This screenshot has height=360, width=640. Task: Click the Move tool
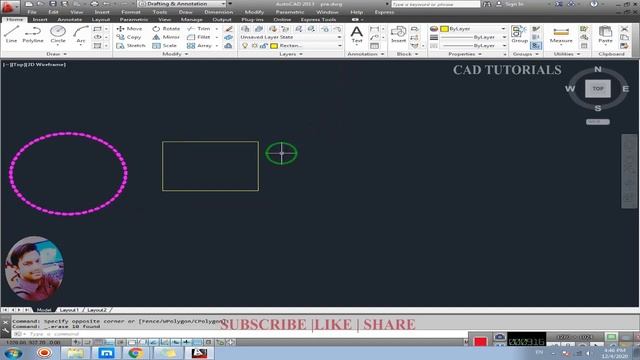129,29
